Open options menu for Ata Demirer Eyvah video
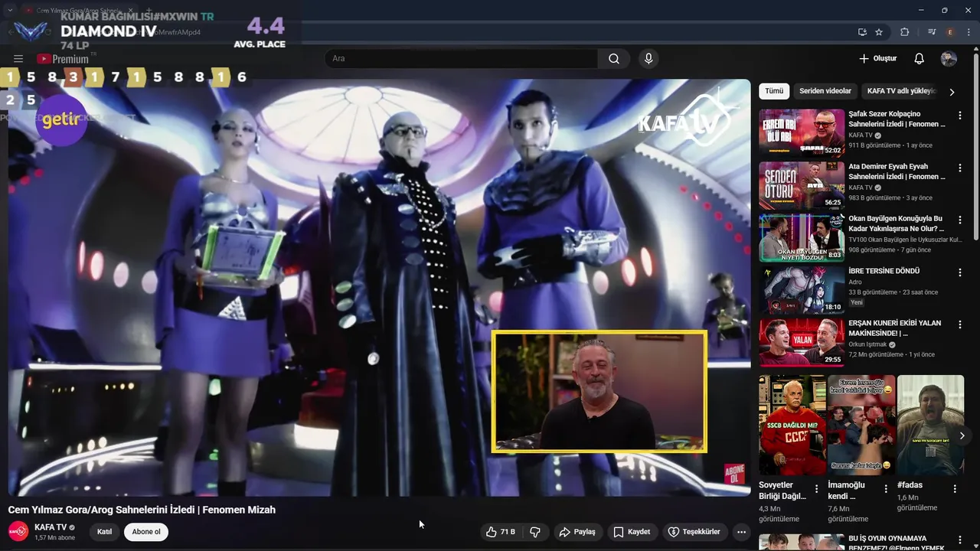The height and width of the screenshot is (551, 980). tap(960, 168)
